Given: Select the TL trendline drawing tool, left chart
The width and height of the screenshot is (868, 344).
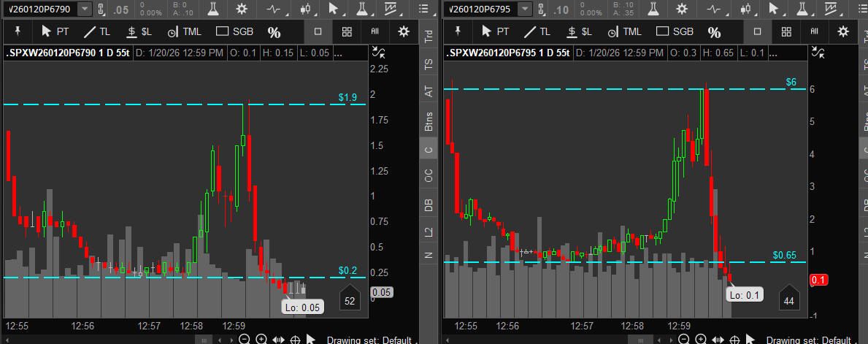Looking at the screenshot, I should click(96, 31).
